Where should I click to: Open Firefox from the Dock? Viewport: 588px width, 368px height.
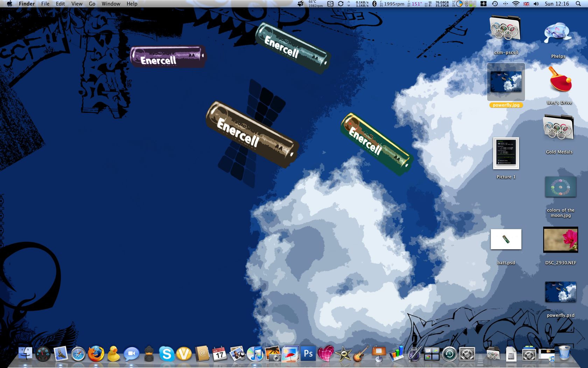96,354
